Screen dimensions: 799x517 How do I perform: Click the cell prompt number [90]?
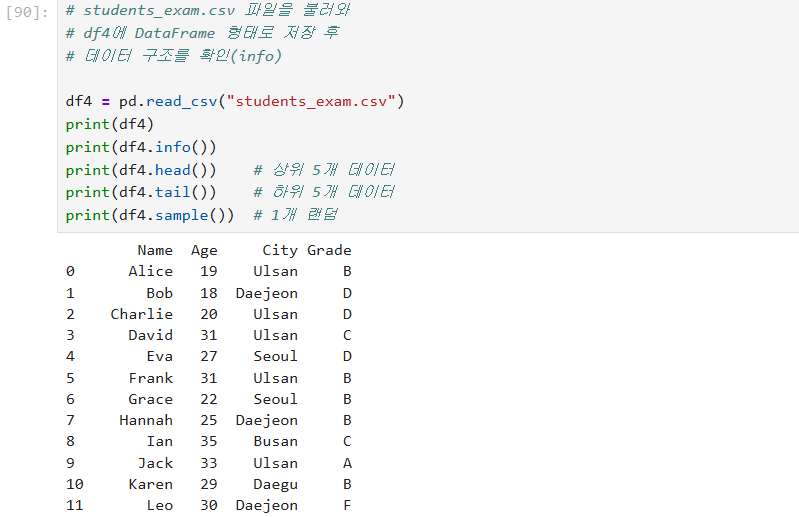27,12
